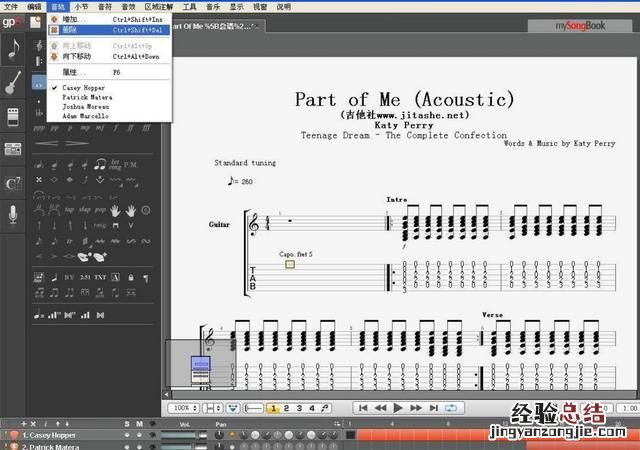
Task: Toggle the loop playback button
Action: coord(451,408)
